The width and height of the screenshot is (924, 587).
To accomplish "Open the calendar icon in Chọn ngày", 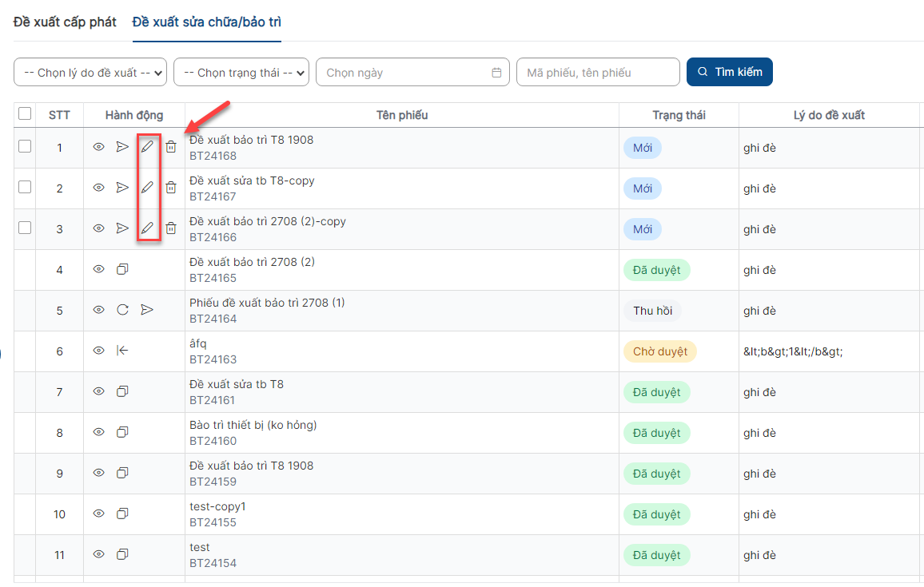I will coord(496,73).
